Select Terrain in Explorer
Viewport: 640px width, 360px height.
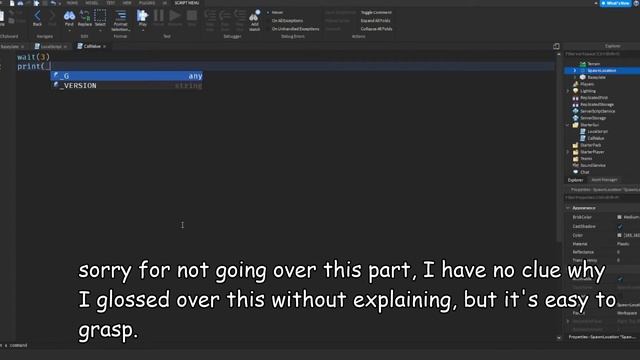pyautogui.click(x=593, y=64)
